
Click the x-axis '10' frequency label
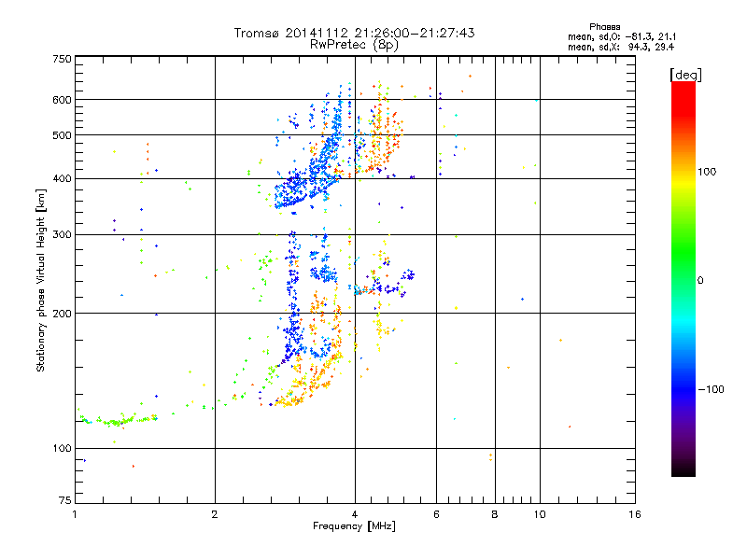coord(540,514)
